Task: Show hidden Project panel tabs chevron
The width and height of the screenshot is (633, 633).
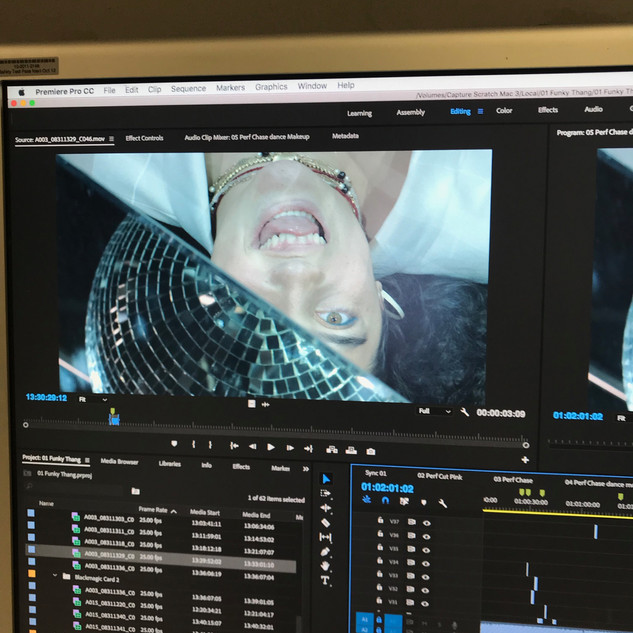Action: (x=306, y=468)
